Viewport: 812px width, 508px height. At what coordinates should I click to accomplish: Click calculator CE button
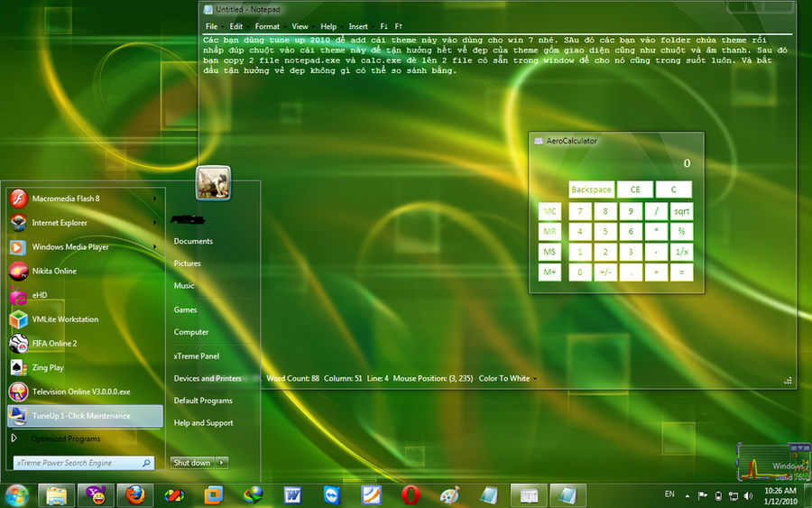pos(635,189)
